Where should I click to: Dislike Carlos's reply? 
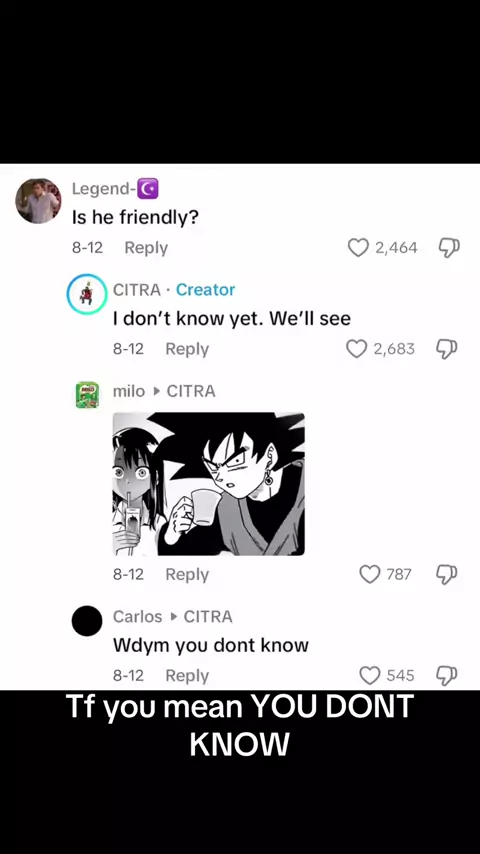click(x=447, y=675)
